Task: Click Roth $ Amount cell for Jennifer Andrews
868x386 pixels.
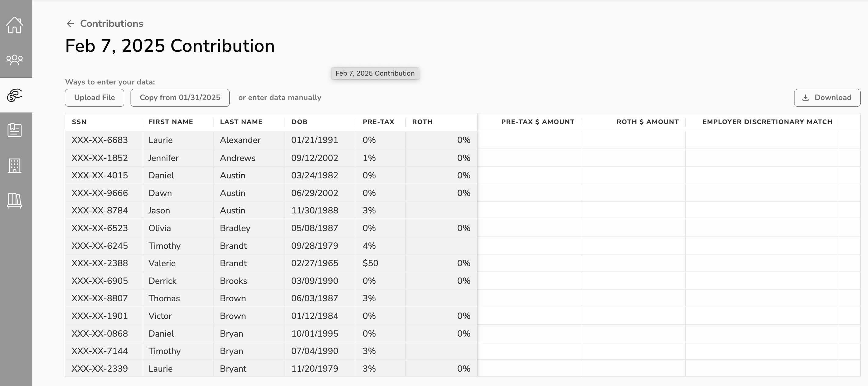Action: [x=633, y=158]
